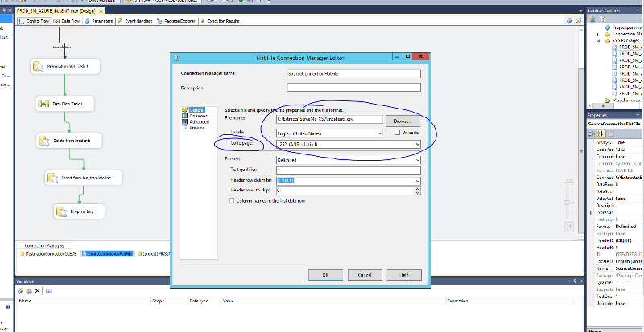The image size is (644, 332).
Task: Select the Preparation SQL Task icon
Action: click(37, 68)
